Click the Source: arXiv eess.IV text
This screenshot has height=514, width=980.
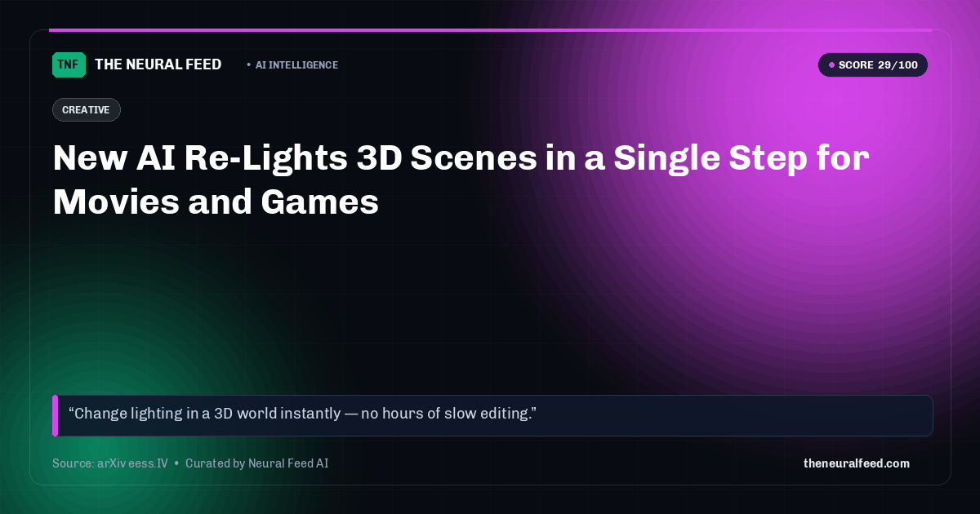point(110,463)
